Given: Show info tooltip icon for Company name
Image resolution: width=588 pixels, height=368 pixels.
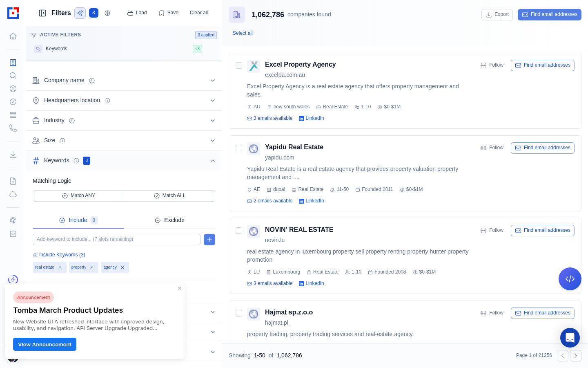Looking at the screenshot, I should click(92, 81).
